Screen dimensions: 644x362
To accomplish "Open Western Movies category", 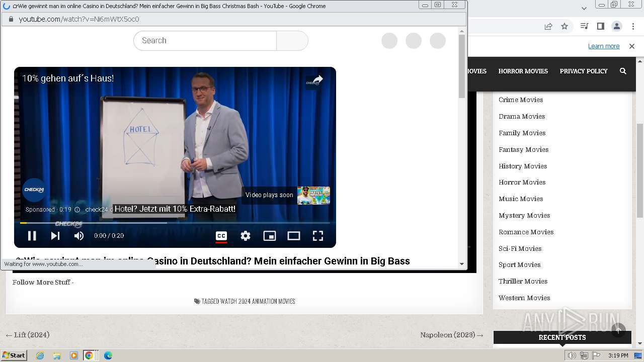I will click(x=524, y=298).
